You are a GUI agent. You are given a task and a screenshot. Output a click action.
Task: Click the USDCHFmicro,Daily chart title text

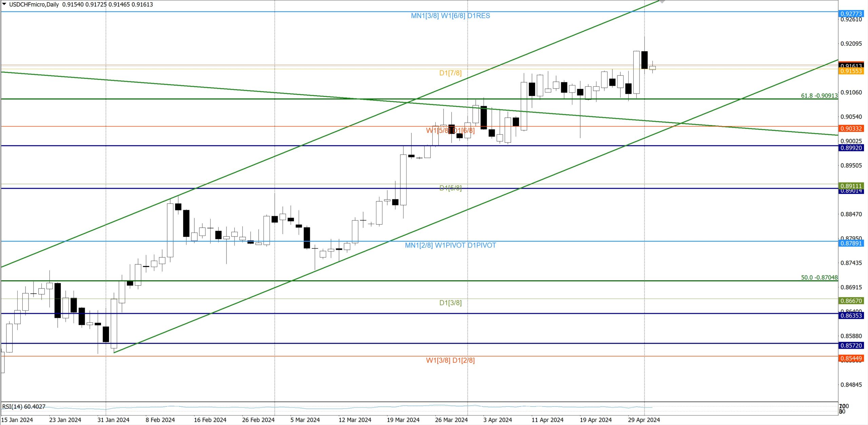tap(34, 4)
